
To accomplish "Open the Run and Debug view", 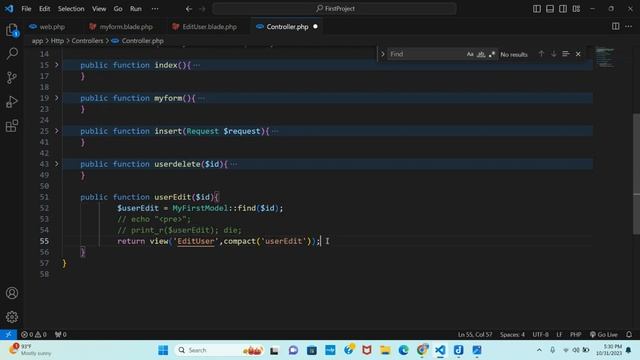I will pos(12,102).
